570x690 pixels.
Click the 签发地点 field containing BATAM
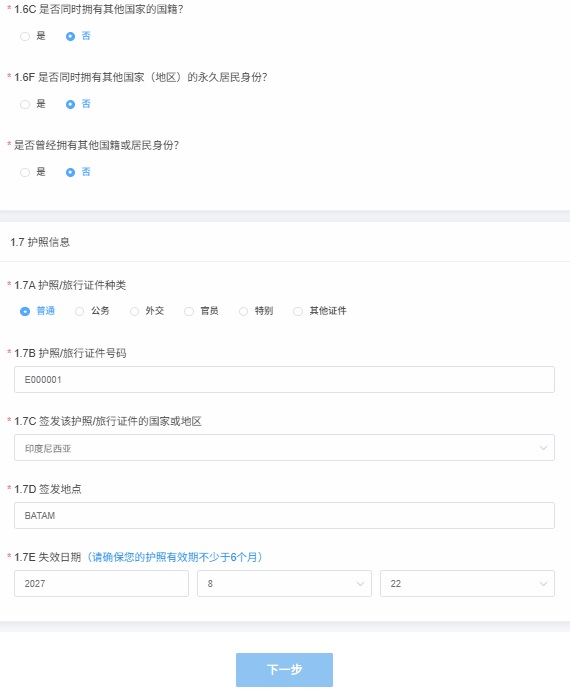click(284, 515)
